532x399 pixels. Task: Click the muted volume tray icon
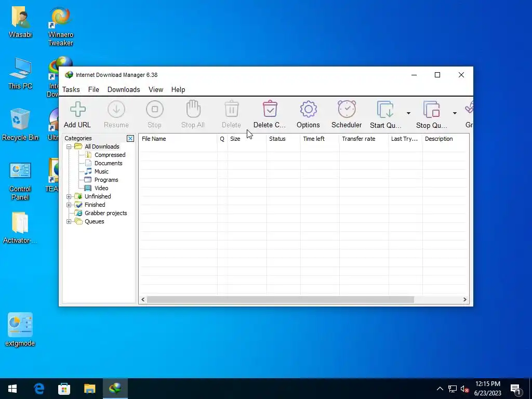coord(464,389)
